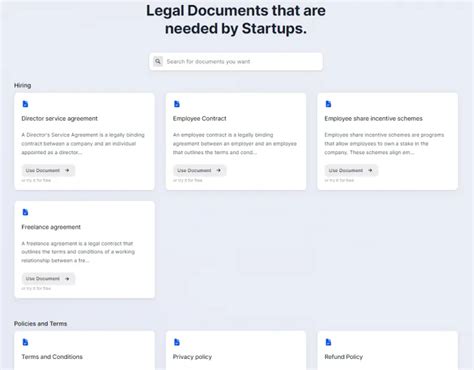The height and width of the screenshot is (370, 474).
Task: Select the Policies and Terms section heading
Action: click(x=40, y=324)
